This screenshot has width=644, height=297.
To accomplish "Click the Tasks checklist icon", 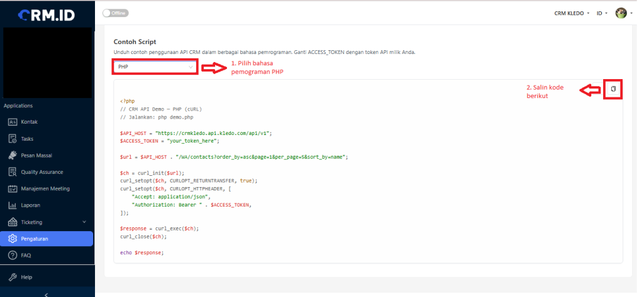I will (13, 139).
